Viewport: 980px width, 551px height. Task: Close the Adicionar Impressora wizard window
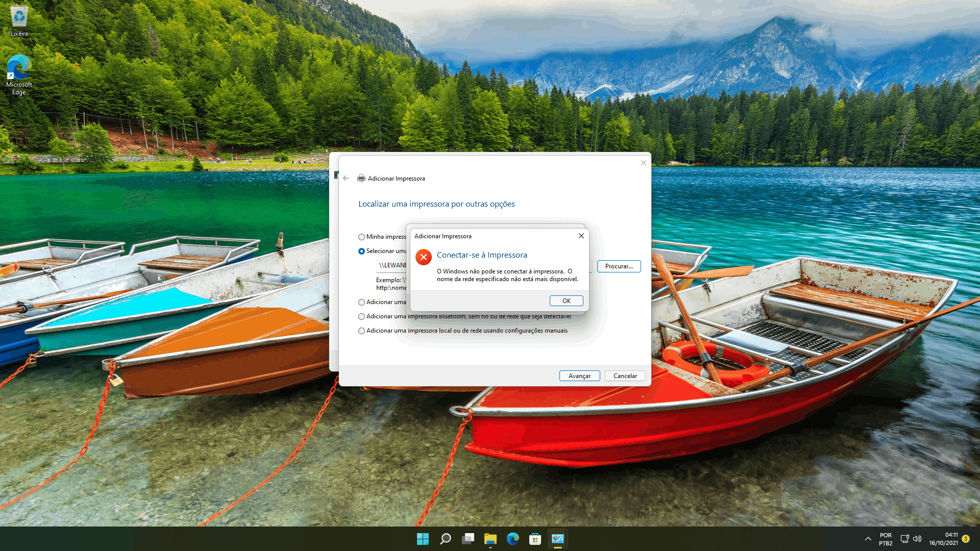pyautogui.click(x=643, y=163)
